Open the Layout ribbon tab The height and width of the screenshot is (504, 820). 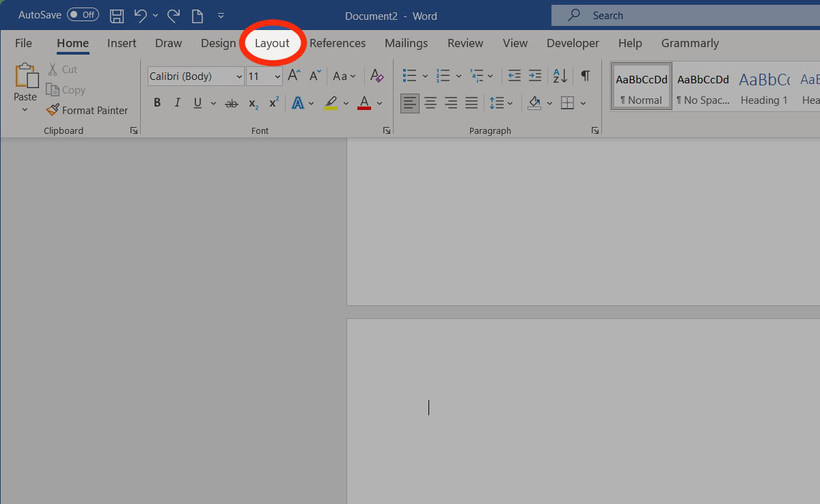(x=272, y=43)
